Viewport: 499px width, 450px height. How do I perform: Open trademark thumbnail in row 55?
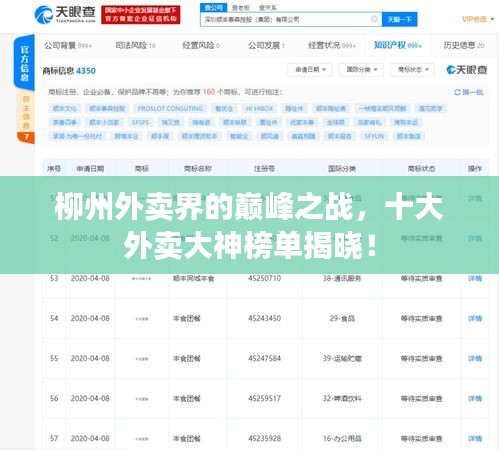142,359
